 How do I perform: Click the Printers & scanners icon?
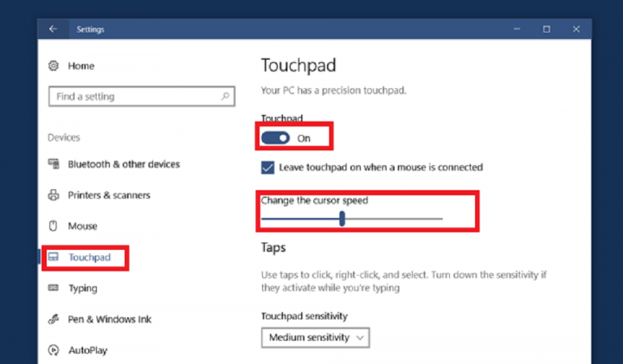click(54, 195)
